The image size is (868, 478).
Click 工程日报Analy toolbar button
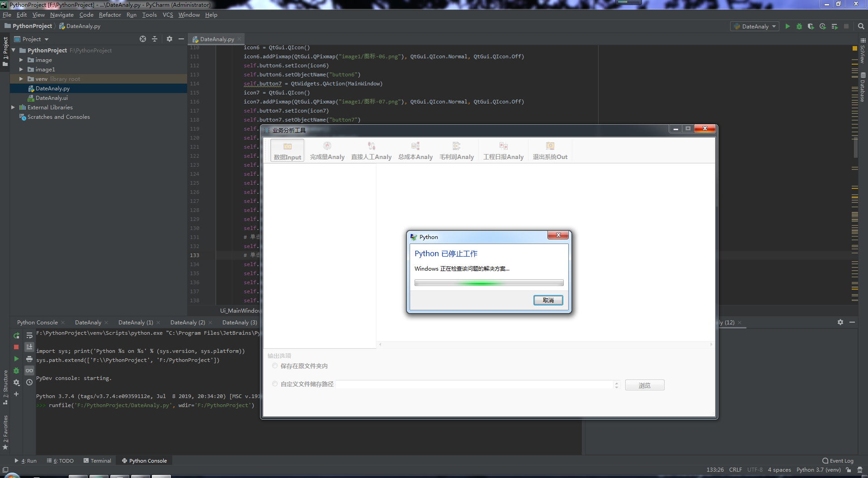[x=503, y=150]
